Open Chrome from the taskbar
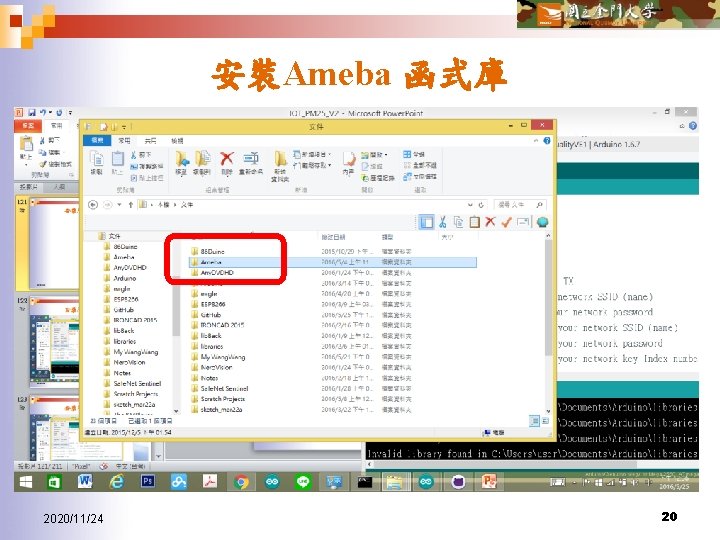 pos(241,482)
